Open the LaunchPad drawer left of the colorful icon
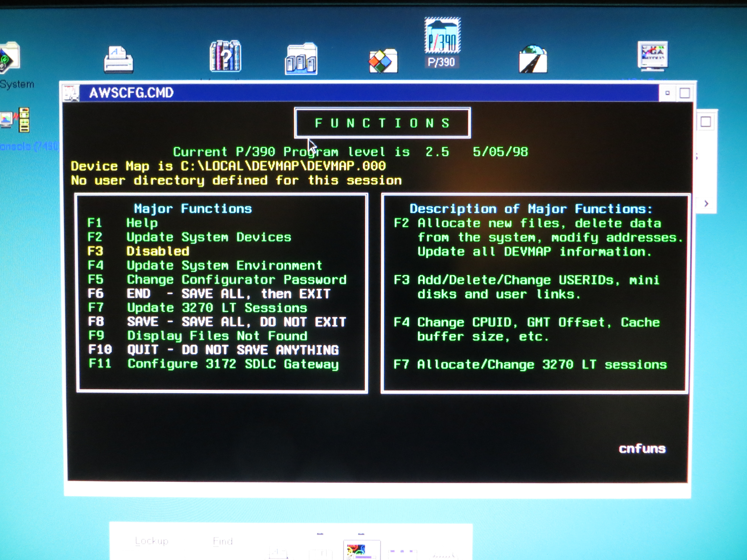This screenshot has width=747, height=560. point(320,534)
